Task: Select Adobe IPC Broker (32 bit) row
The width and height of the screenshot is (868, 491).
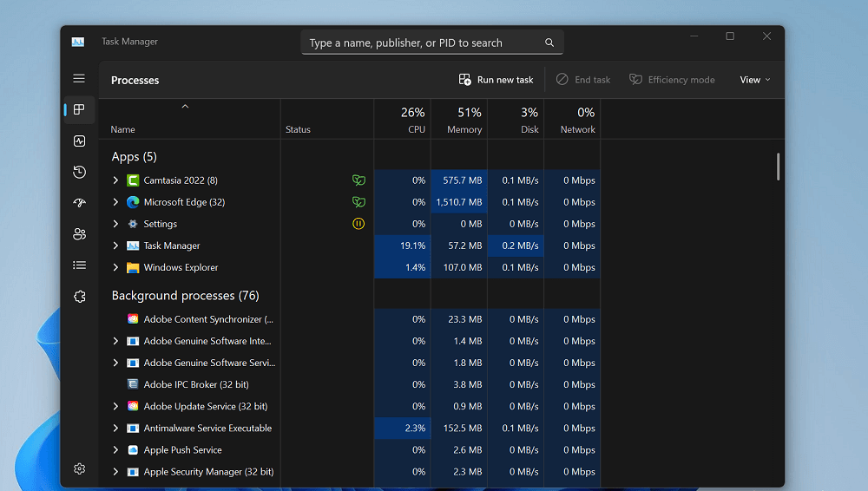Action: [350, 384]
